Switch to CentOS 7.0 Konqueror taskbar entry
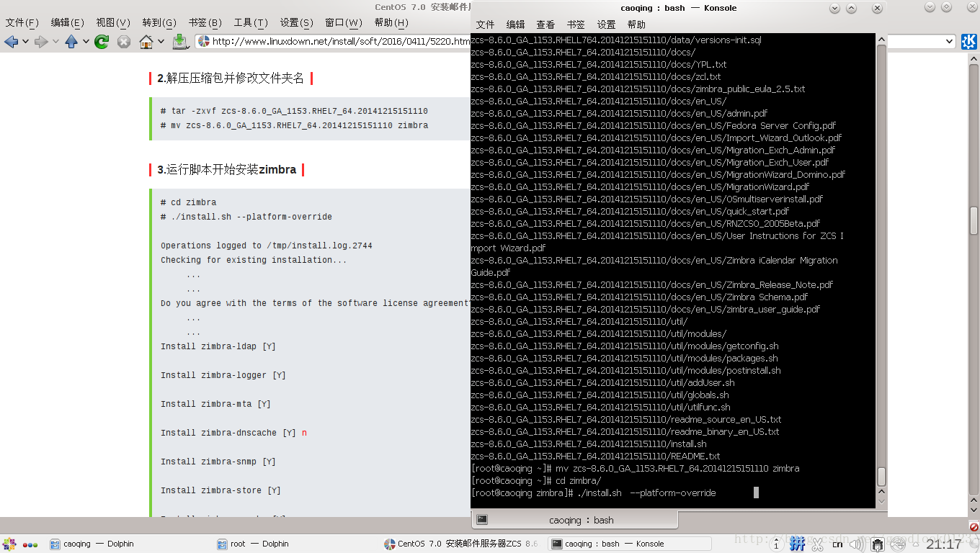980x553 pixels. coord(463,544)
